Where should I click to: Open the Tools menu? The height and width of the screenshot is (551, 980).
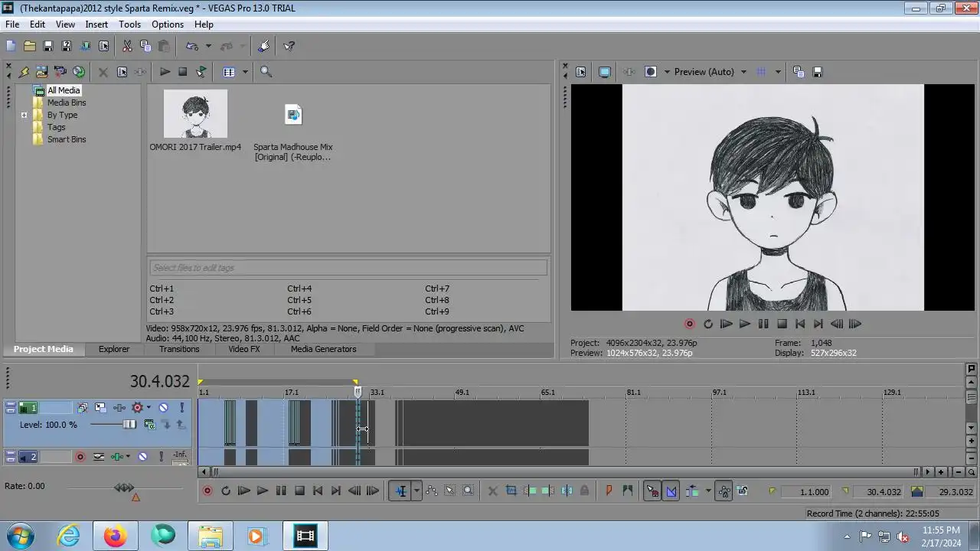pos(129,24)
